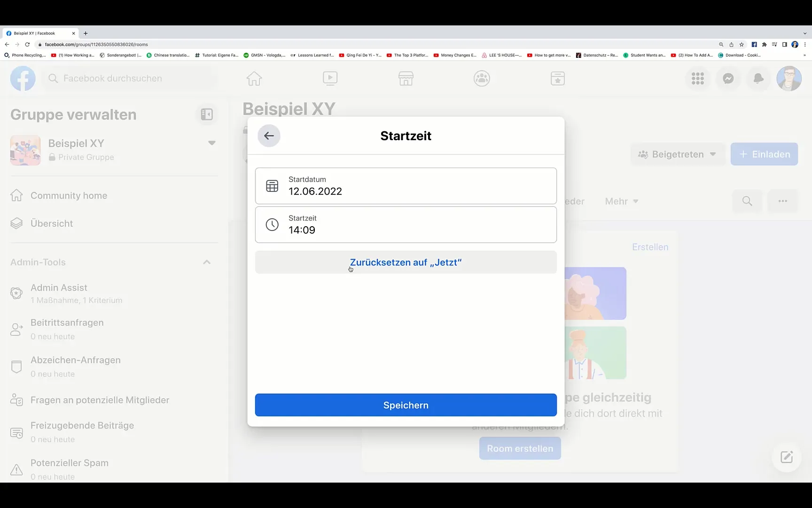Click the Einladen button
The height and width of the screenshot is (508, 812).
click(x=764, y=154)
